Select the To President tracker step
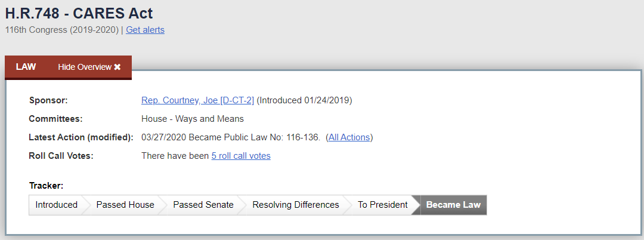 [x=382, y=205]
